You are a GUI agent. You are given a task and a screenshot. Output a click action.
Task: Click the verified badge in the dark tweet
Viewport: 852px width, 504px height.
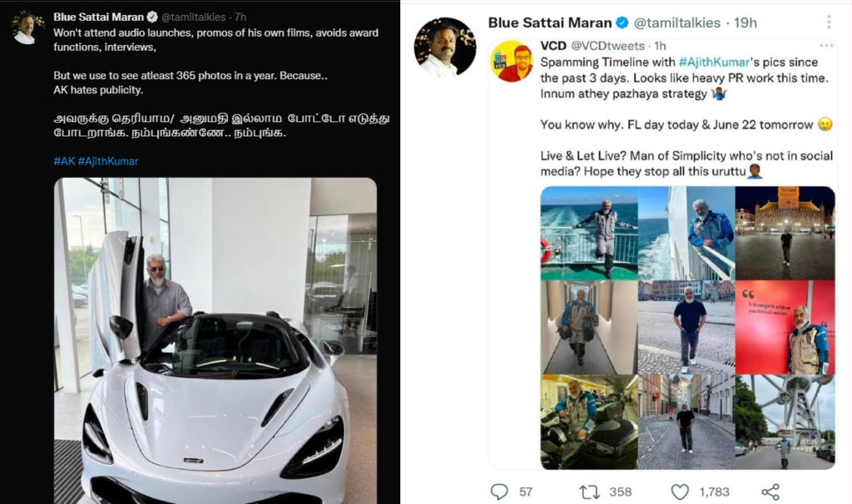click(x=152, y=16)
